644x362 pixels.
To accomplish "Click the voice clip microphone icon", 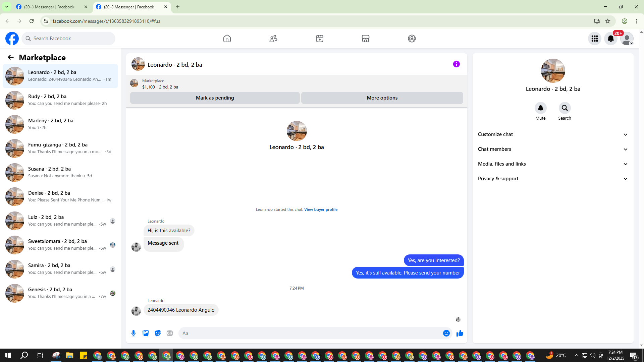I will (133, 333).
